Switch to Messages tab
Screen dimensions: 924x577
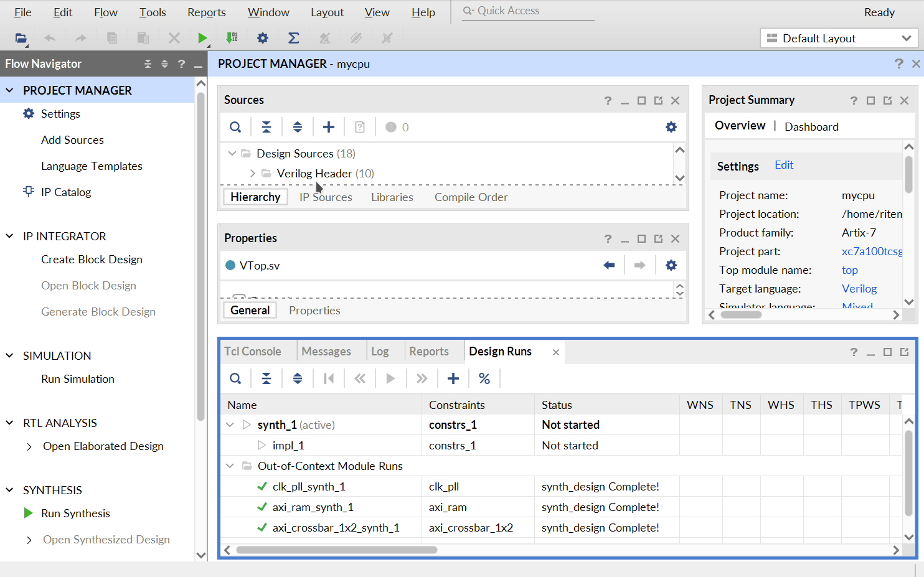pos(326,351)
